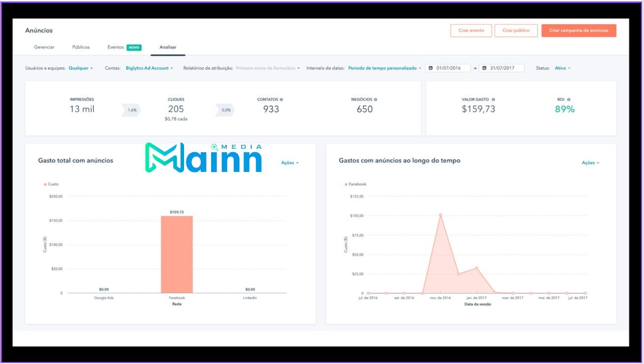Click the end date field 31/07/2017
This screenshot has width=644, height=364.
pos(502,68)
